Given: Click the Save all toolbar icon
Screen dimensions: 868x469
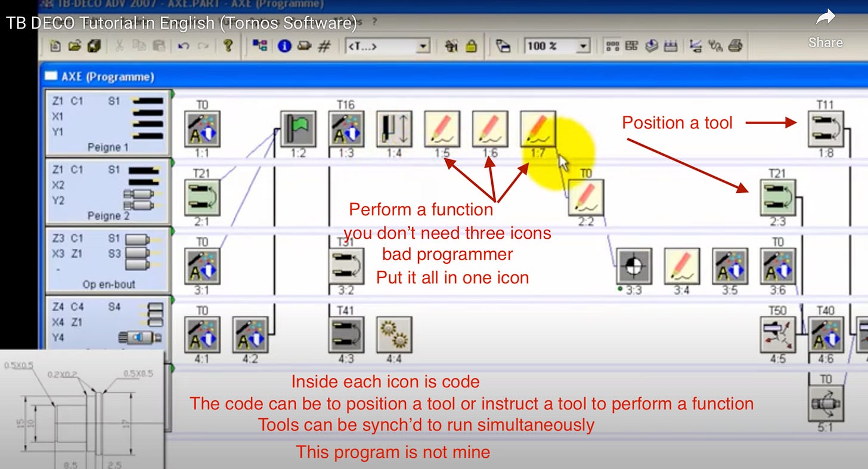Looking at the screenshot, I should [94, 46].
